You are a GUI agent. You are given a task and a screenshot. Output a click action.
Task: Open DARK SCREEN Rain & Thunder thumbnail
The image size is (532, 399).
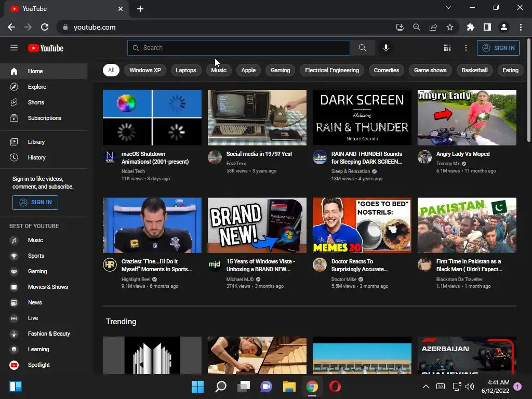[x=362, y=117]
